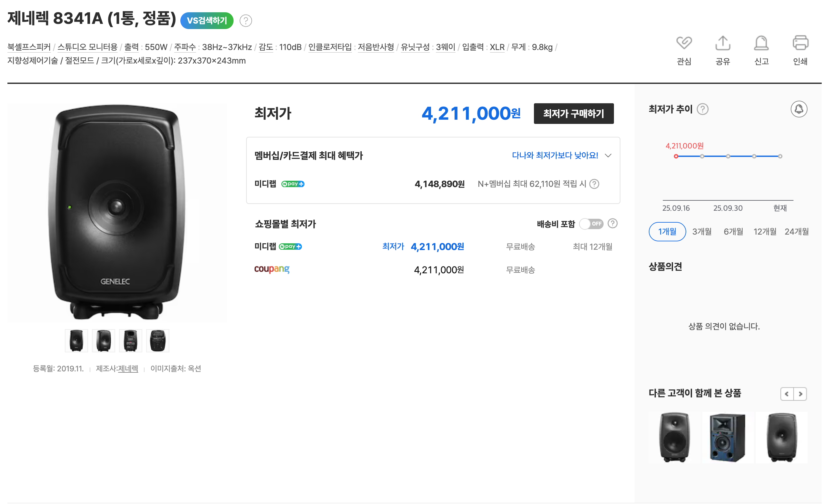Open the coupang seller listing
Screen dimensions: 833x504
click(272, 269)
